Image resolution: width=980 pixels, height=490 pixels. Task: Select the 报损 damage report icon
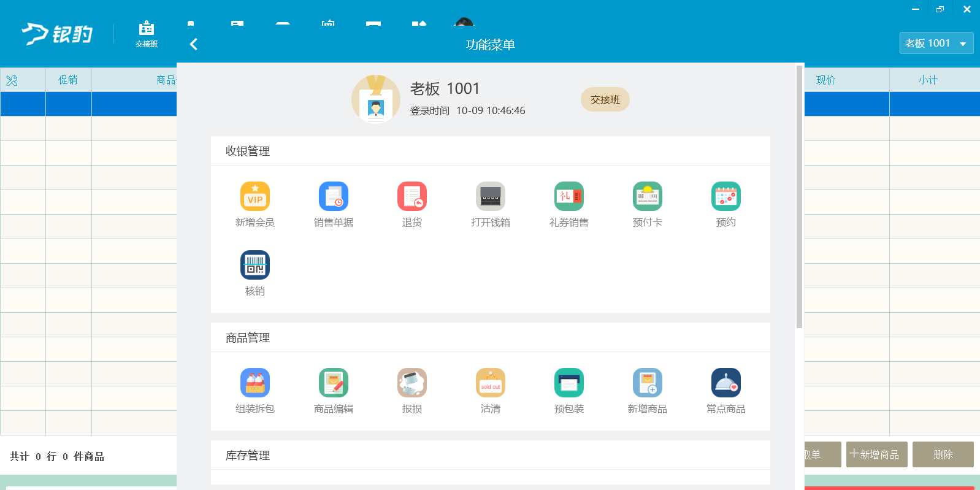click(x=412, y=383)
